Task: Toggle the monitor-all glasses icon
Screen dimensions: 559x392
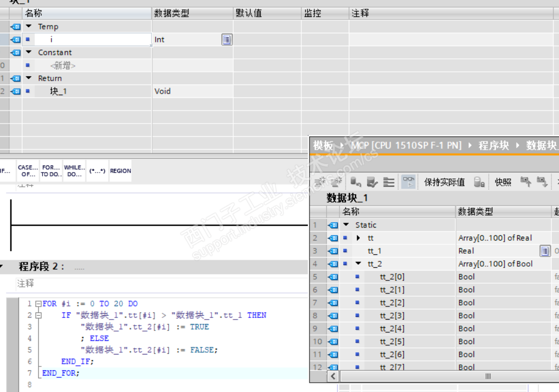Action: click(409, 182)
